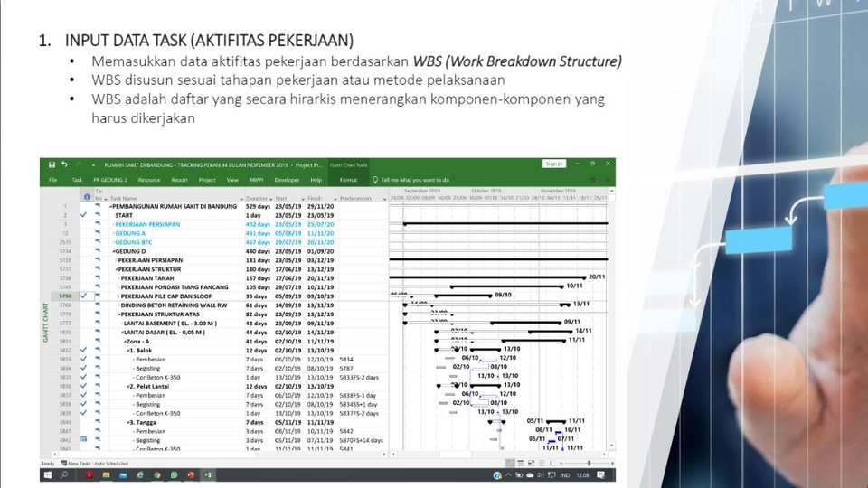Click the task mode icon in the START row
The width and height of the screenshot is (868, 488).
coord(98,215)
